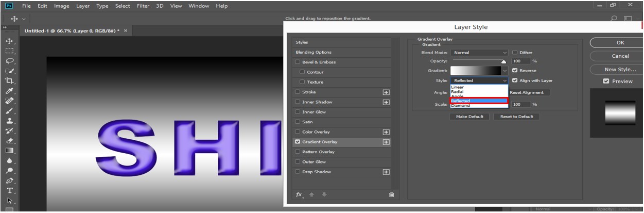Click OK in Layer Style dialog
Image resolution: width=644 pixels, height=213 pixels.
(620, 43)
